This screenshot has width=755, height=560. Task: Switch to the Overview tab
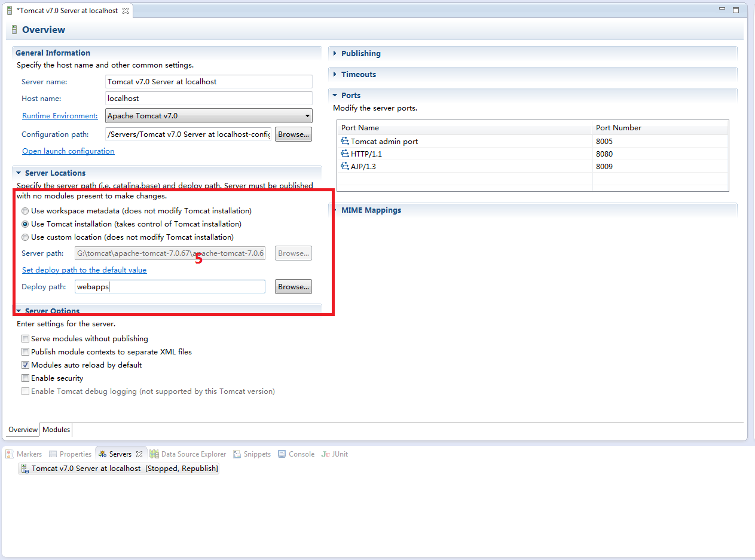[23, 430]
